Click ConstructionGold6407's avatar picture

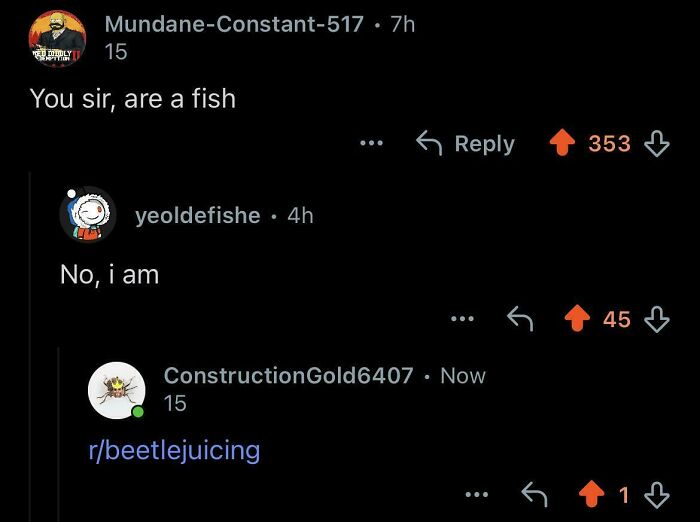pyautogui.click(x=117, y=389)
